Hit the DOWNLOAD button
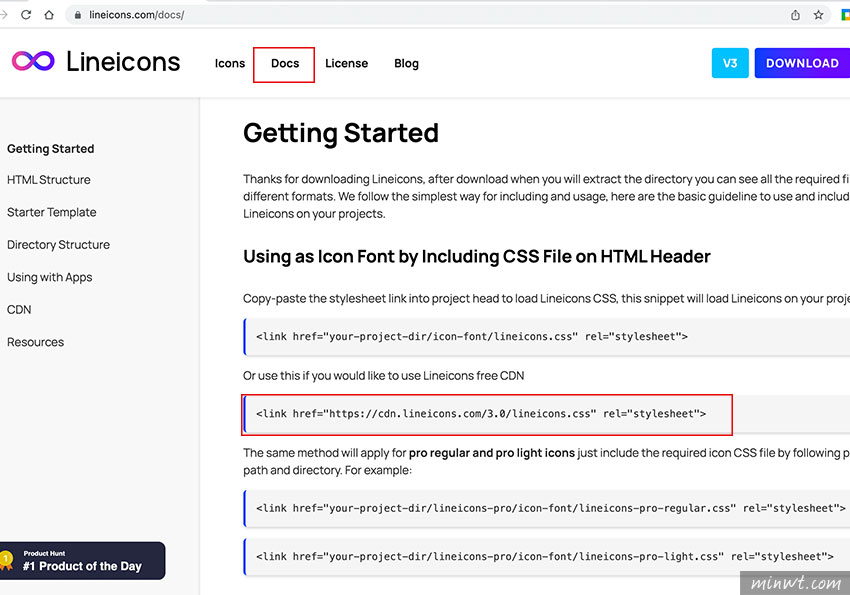This screenshot has width=850, height=595. pos(802,63)
